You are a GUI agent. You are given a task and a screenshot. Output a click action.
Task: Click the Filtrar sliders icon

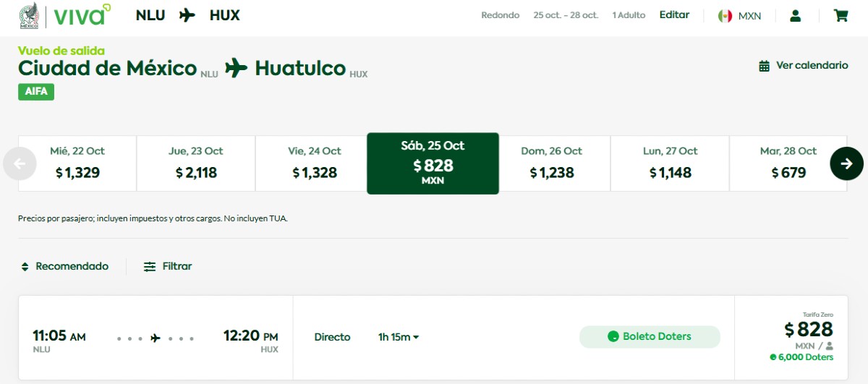150,267
